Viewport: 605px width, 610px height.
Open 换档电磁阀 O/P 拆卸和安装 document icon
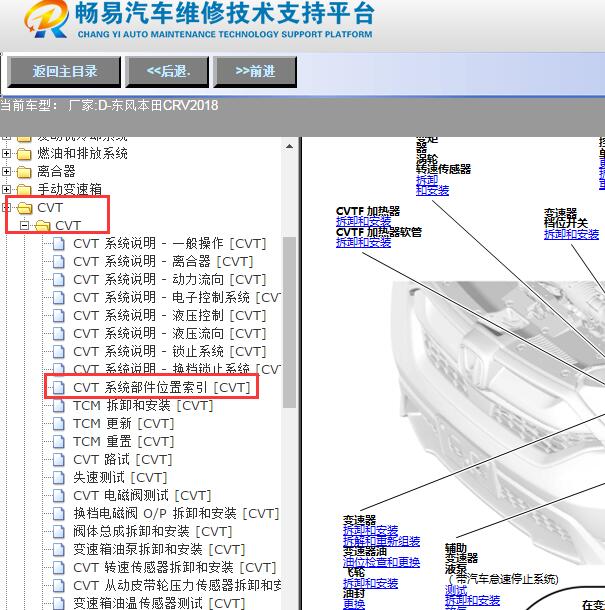tap(59, 514)
